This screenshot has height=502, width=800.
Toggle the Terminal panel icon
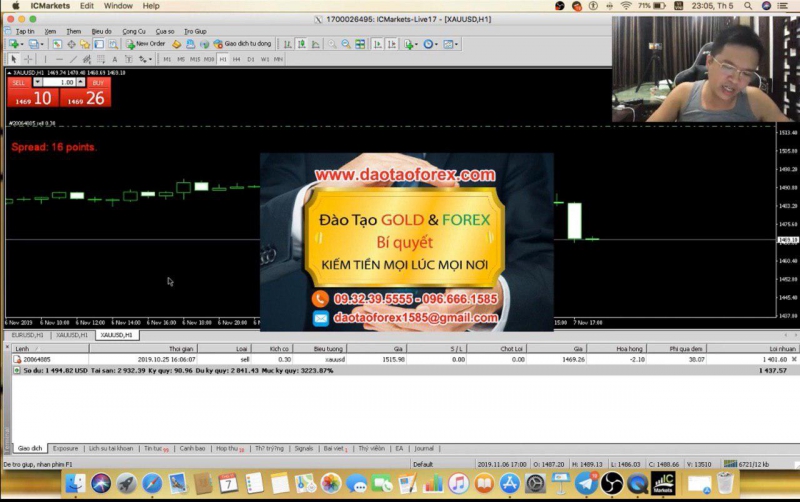99,44
